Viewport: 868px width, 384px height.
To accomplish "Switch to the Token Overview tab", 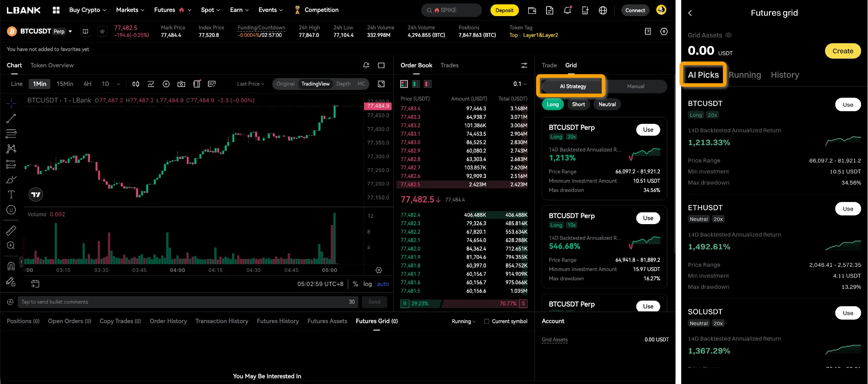I will tap(52, 65).
